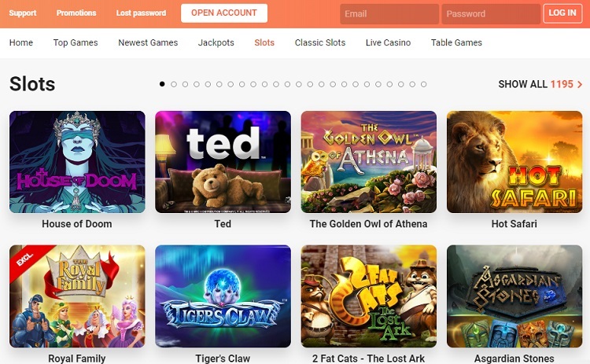This screenshot has height=364, width=590.
Task: Select the Hot Safari lion thumbnail
Action: [514, 162]
